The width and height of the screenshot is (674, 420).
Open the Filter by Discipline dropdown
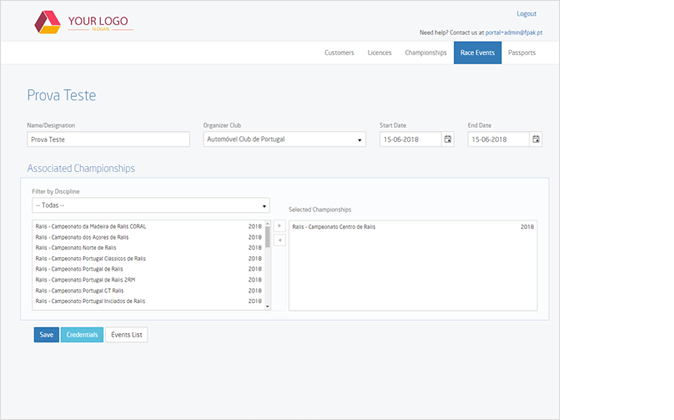click(x=151, y=205)
